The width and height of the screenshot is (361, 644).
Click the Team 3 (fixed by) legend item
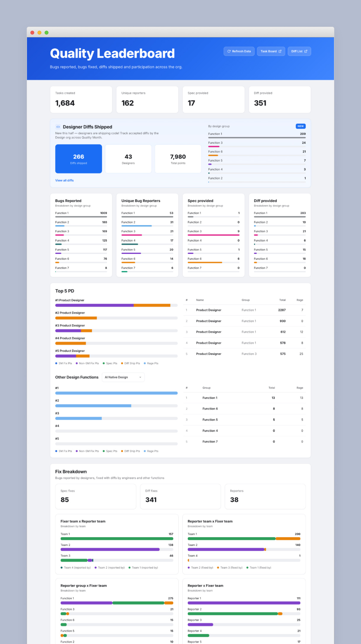coord(230,567)
